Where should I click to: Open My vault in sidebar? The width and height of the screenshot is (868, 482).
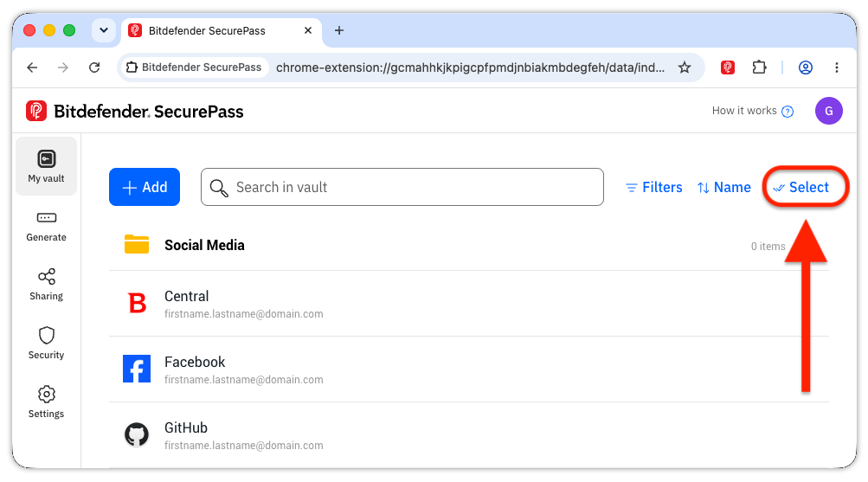coord(47,166)
